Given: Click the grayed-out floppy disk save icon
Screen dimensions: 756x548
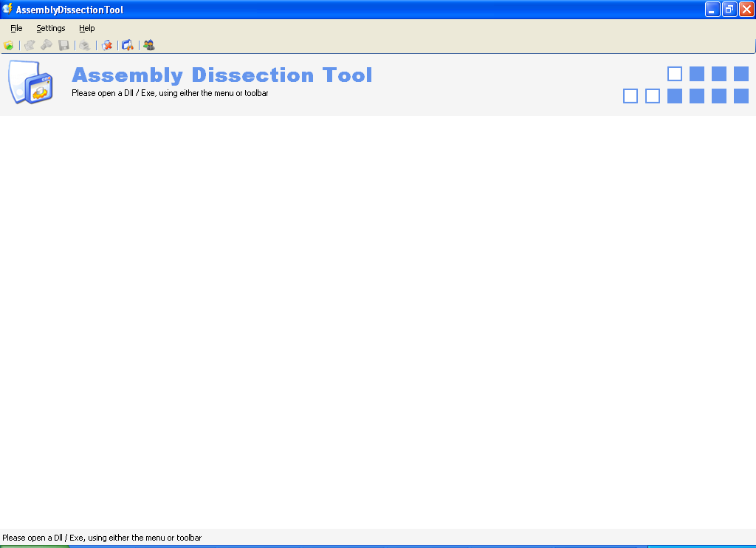Looking at the screenshot, I should coord(63,45).
